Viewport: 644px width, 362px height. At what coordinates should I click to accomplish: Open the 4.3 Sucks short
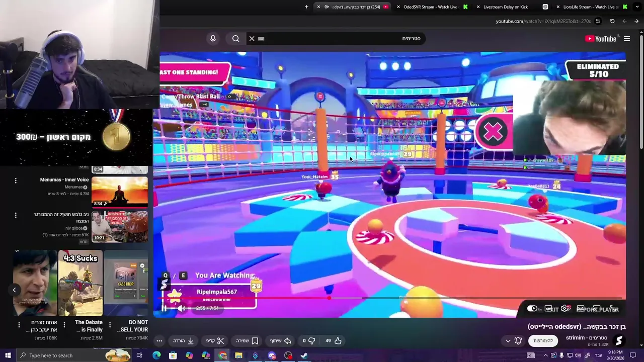pos(80,283)
